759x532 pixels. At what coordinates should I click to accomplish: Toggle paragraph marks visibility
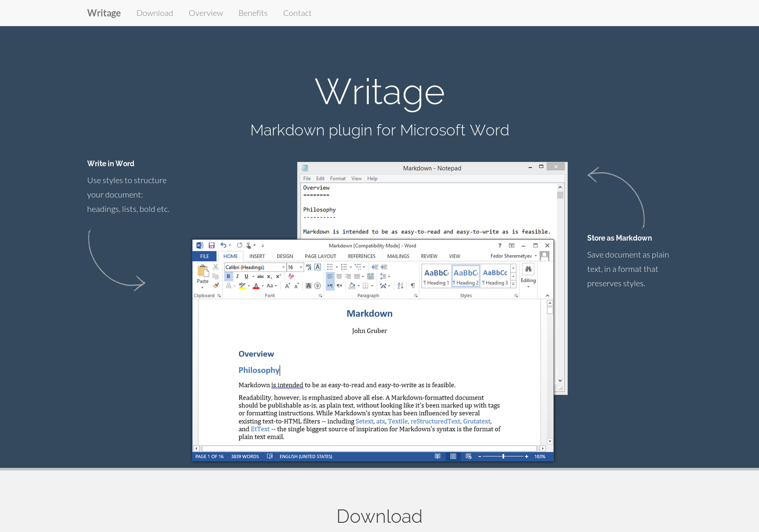coord(412,285)
